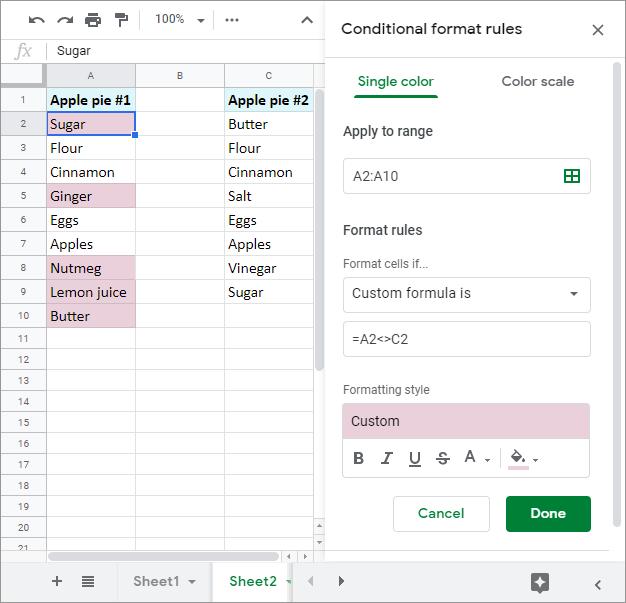The height and width of the screenshot is (603, 626).
Task: Click the horizontal scrollbar thumb
Action: click(x=163, y=556)
